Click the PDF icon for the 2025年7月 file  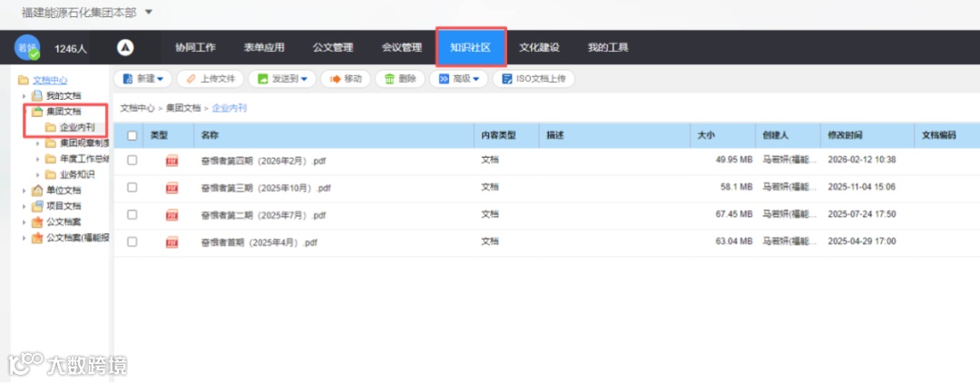click(171, 215)
